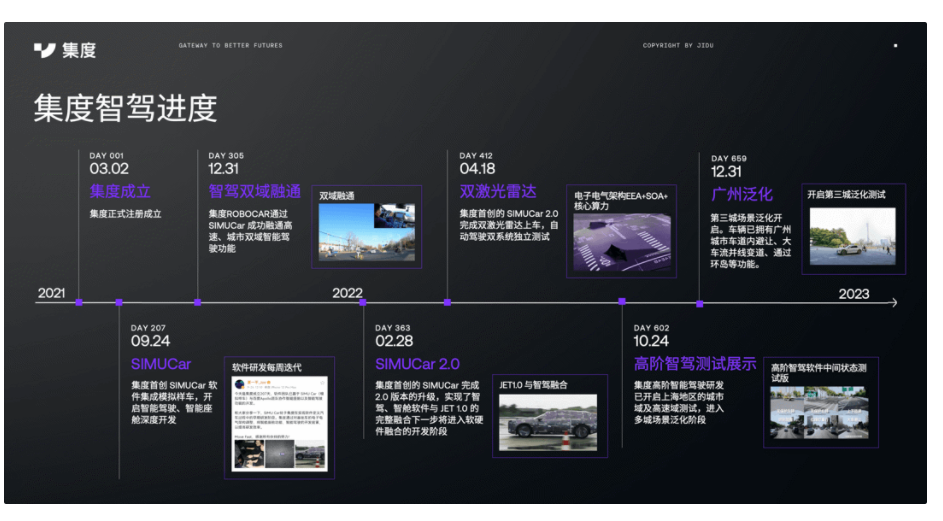Click the date 09.24
Viewport: 943px width, 521px height.
pyautogui.click(x=150, y=341)
